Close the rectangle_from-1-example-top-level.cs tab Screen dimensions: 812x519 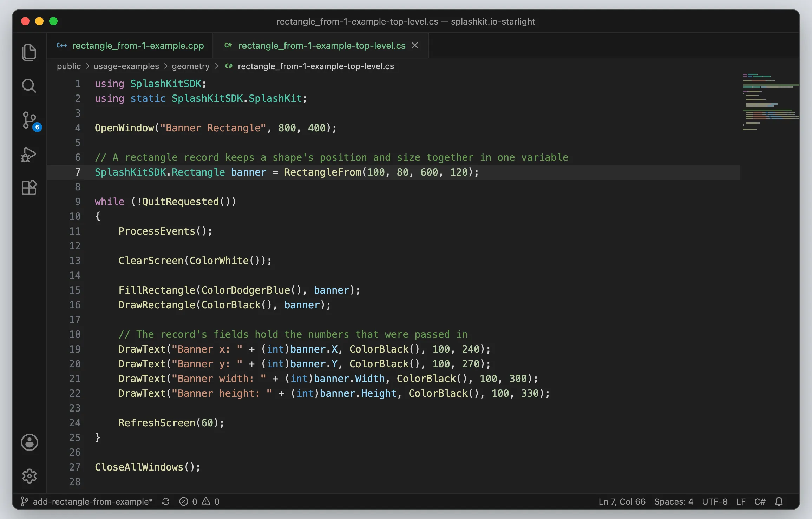pos(415,45)
